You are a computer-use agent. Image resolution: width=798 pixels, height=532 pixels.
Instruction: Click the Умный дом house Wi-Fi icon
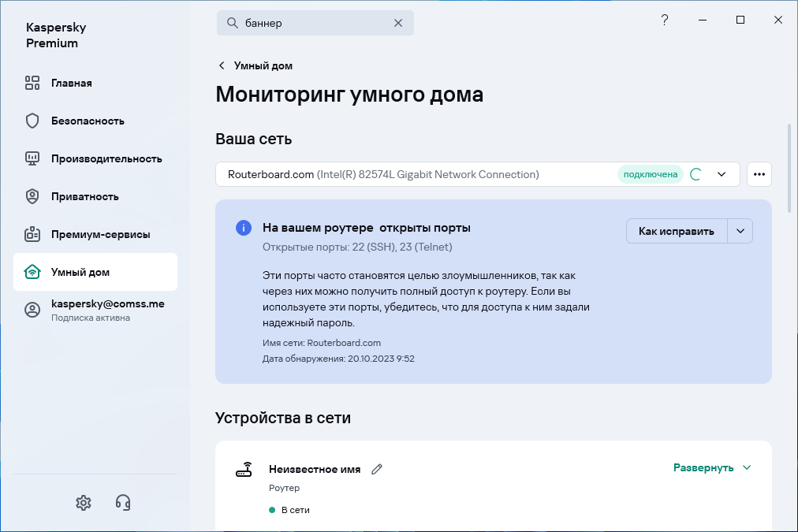(32, 272)
